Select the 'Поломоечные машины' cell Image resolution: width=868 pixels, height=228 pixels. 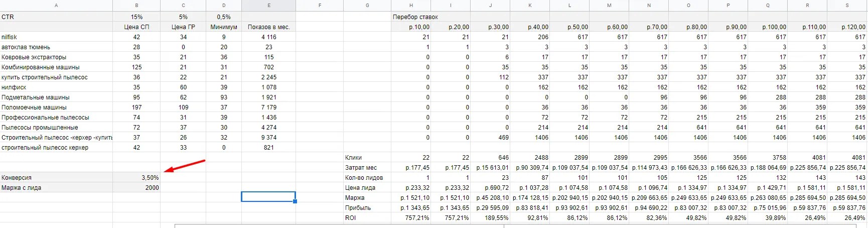click(56, 107)
